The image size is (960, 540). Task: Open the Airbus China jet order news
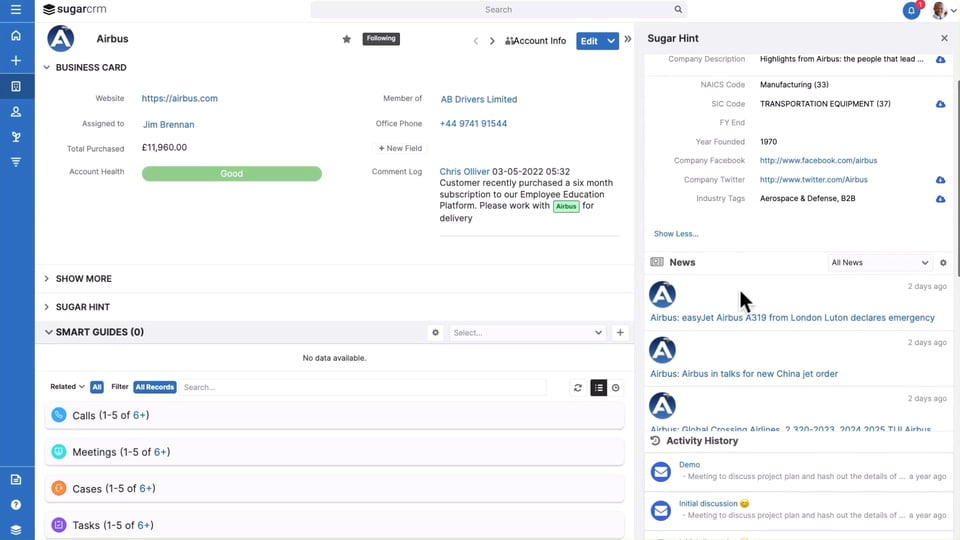(x=744, y=373)
